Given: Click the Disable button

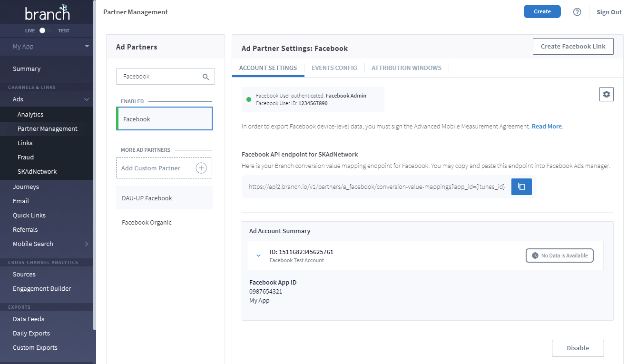Looking at the screenshot, I should click(x=578, y=348).
